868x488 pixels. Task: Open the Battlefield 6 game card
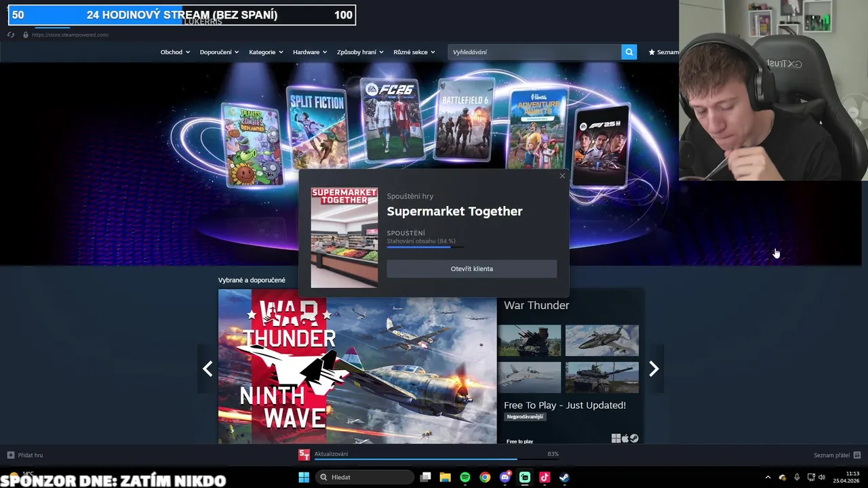click(x=465, y=120)
